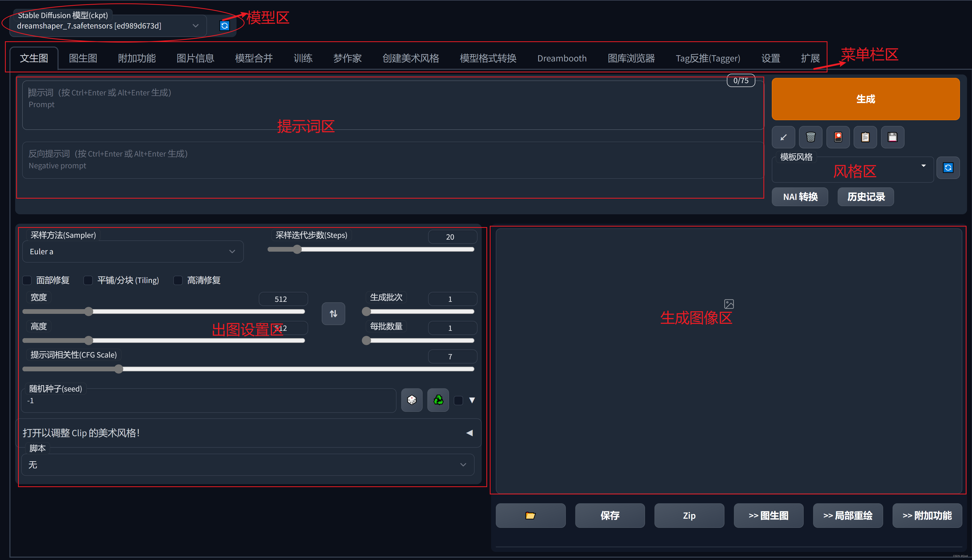972x560 pixels.
Task: Click the NAI 转换 button
Action: [x=800, y=197]
